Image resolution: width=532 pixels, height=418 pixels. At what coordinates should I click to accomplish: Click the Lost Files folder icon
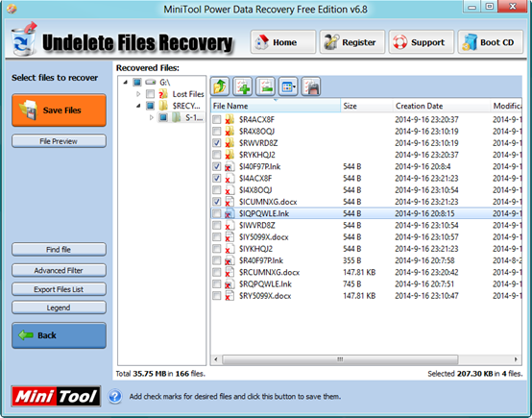click(x=163, y=94)
